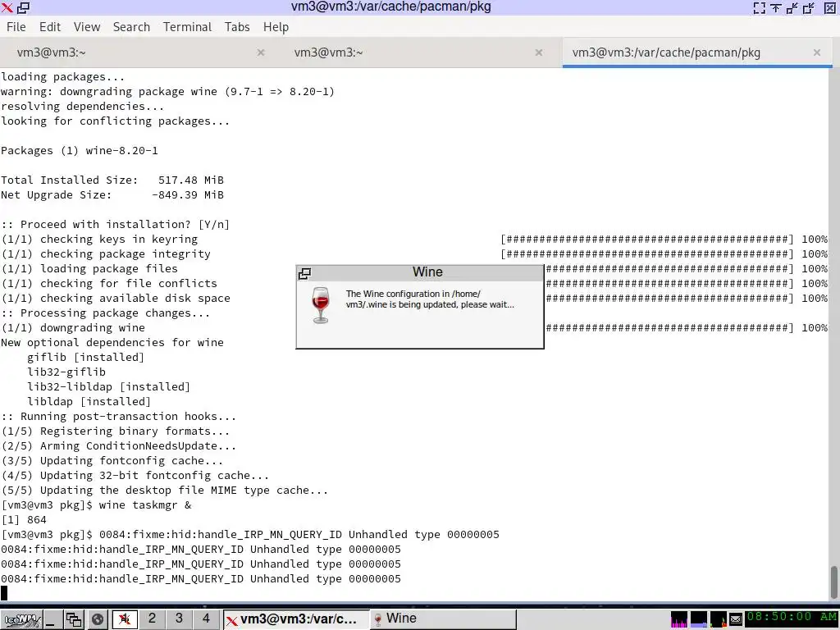Click the terminal window X icon in title bar
Viewport: 840px width, 630px height.
7,7
